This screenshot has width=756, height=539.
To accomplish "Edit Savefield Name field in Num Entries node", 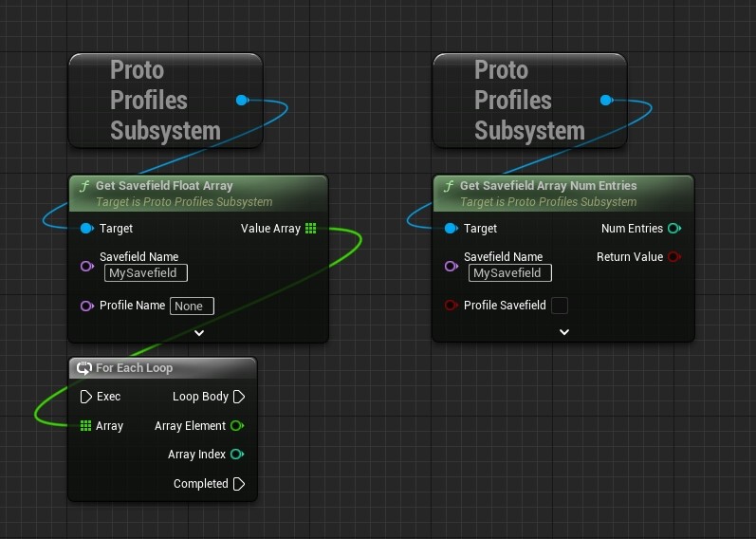I will tap(510, 273).
